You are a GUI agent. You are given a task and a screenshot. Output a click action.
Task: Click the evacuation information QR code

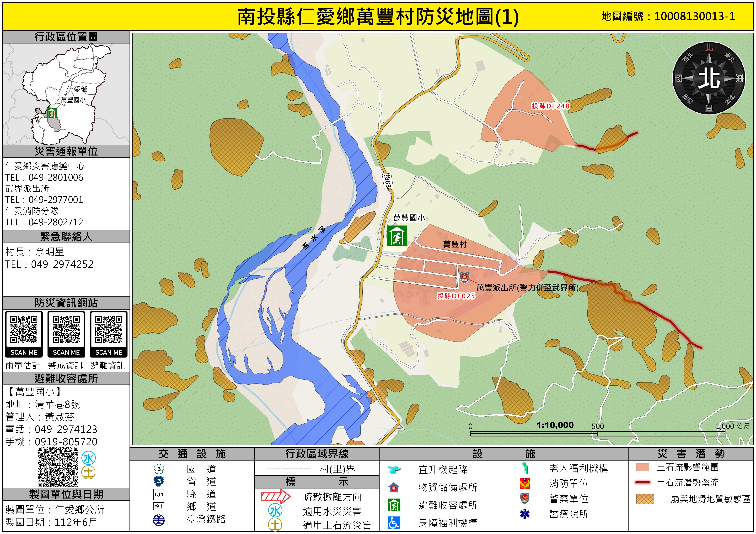tap(109, 330)
